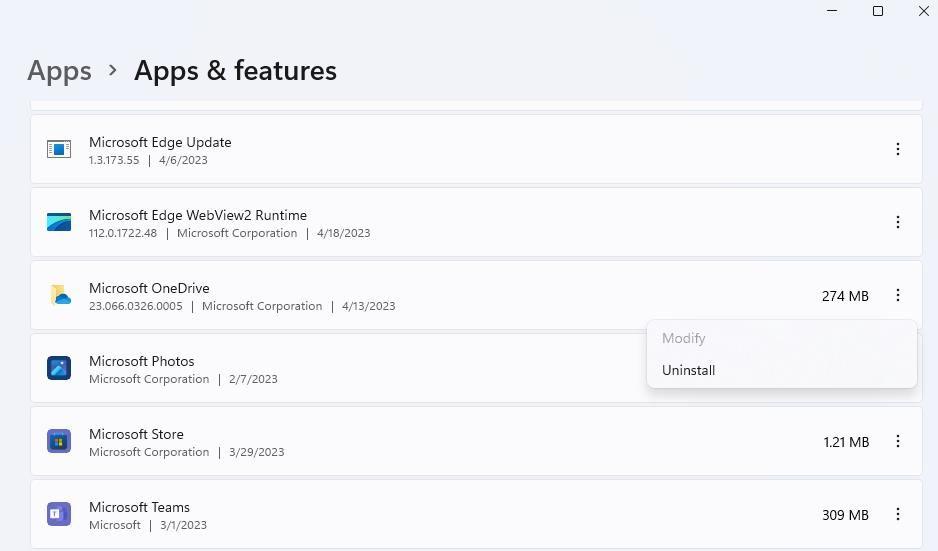Viewport: 938px width, 551px height.
Task: Select the Microsoft Store list entry name
Action: point(136,434)
